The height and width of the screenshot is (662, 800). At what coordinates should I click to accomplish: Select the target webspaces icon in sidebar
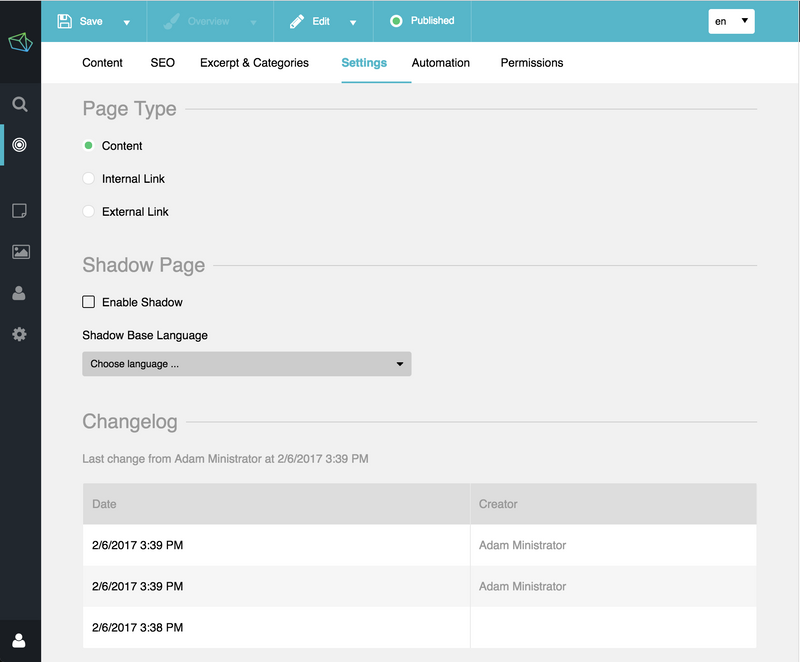pyautogui.click(x=19, y=145)
